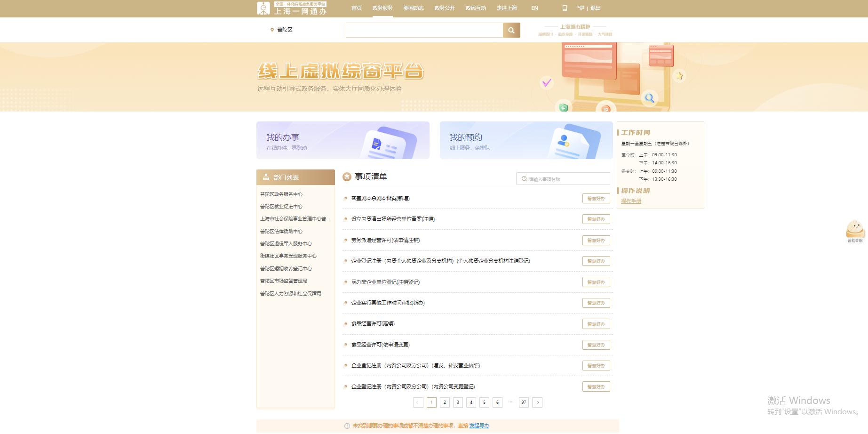Click the 事项清单 layered heading icon

click(x=347, y=177)
